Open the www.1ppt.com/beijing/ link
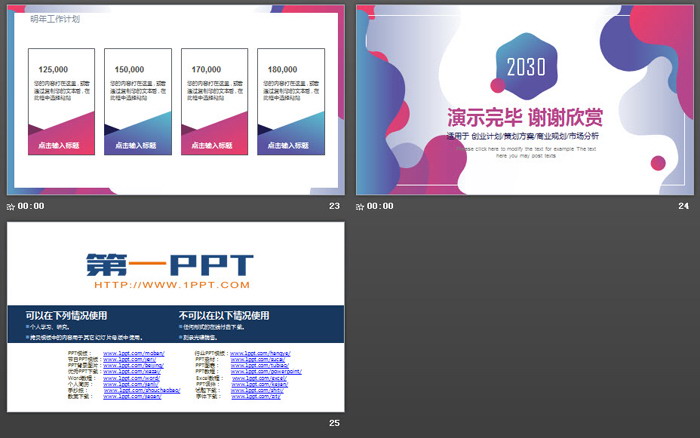The image size is (700, 438). [133, 365]
